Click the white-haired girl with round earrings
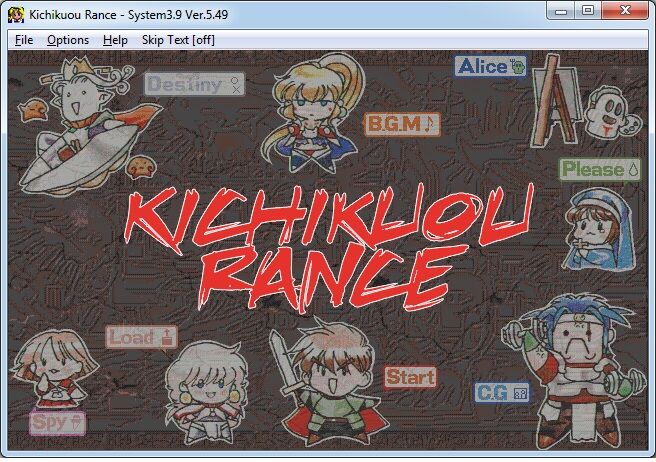Viewport: 656px width, 462px height. point(207,391)
